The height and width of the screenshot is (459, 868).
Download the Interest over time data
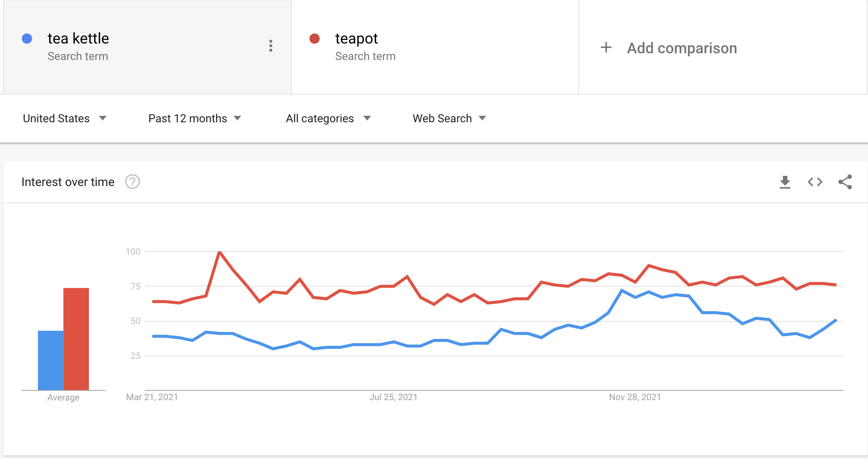tap(785, 182)
